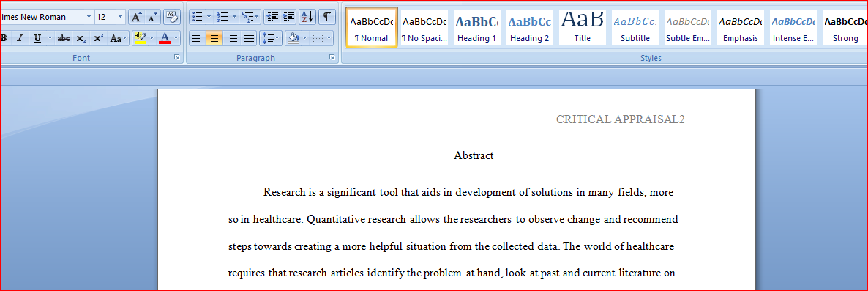Align text right

232,38
